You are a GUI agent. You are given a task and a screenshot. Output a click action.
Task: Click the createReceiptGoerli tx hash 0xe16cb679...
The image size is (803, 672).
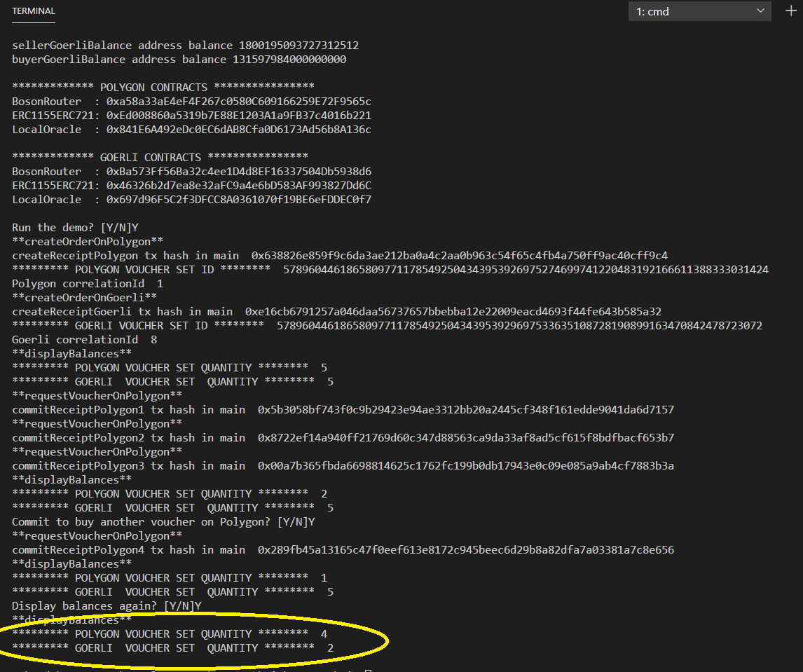(x=453, y=311)
